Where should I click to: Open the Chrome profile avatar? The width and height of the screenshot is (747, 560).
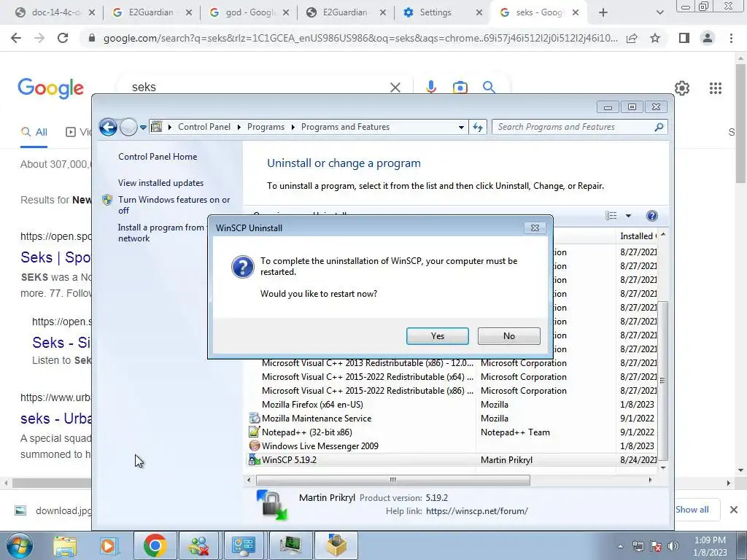(x=708, y=38)
